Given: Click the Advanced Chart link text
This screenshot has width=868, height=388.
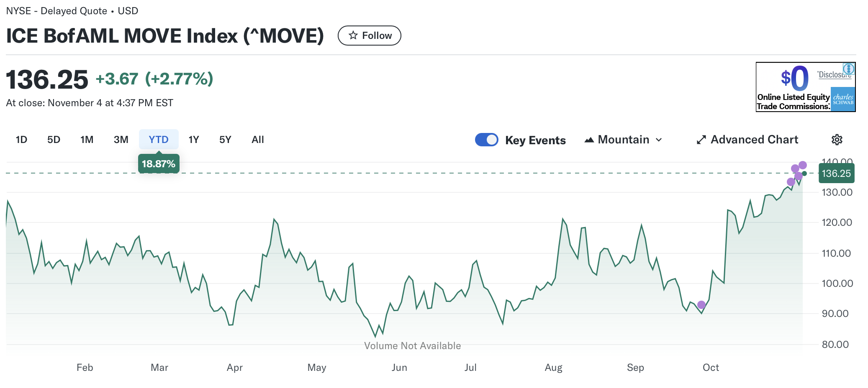Looking at the screenshot, I should 754,140.
